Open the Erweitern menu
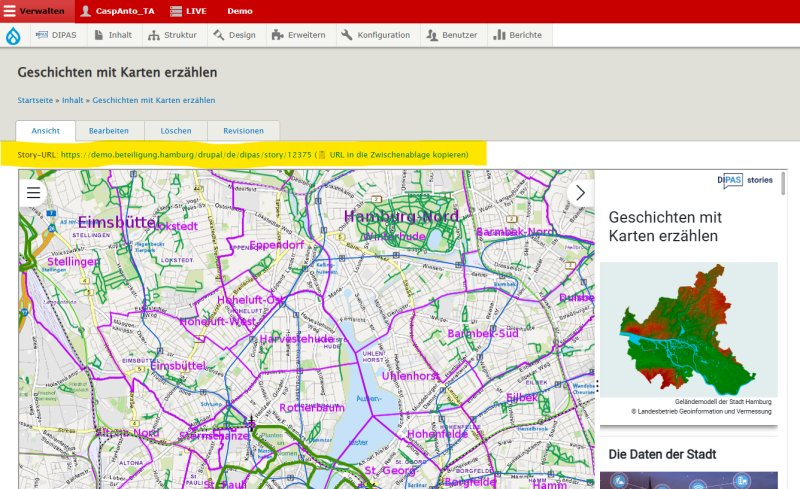Screen dimensions: 800x489 coord(299,35)
